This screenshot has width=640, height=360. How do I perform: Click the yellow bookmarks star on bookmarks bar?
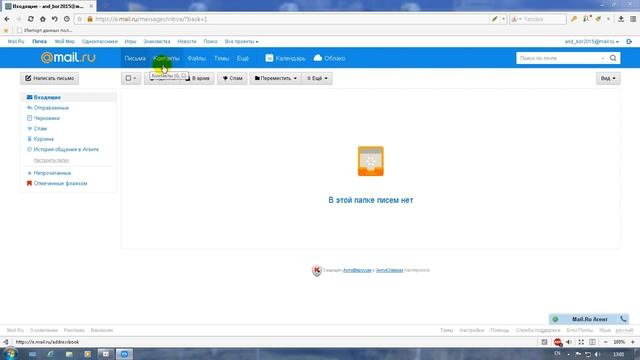tap(6, 31)
